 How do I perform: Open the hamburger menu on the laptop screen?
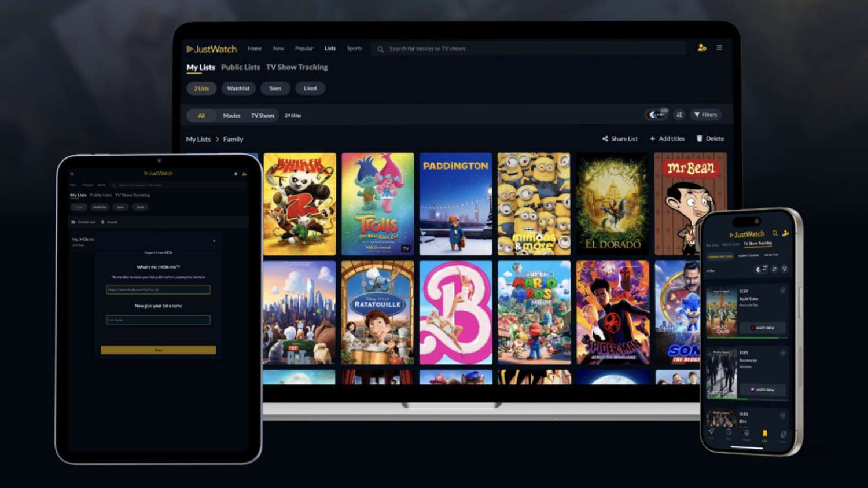click(x=719, y=47)
